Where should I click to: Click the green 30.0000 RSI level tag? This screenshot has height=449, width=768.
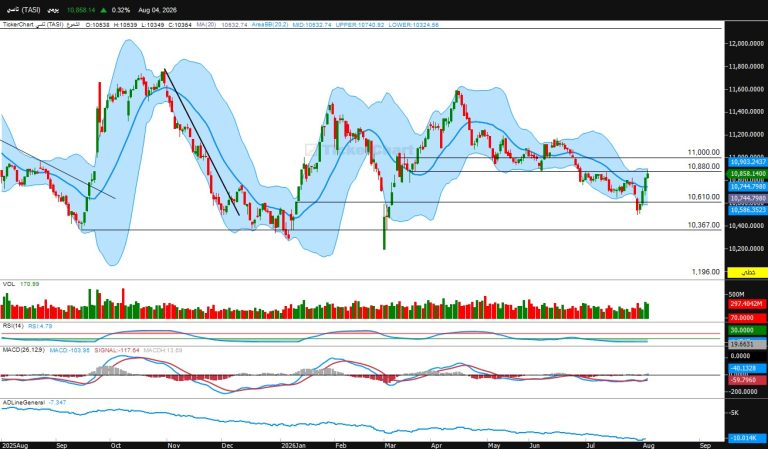[747, 331]
